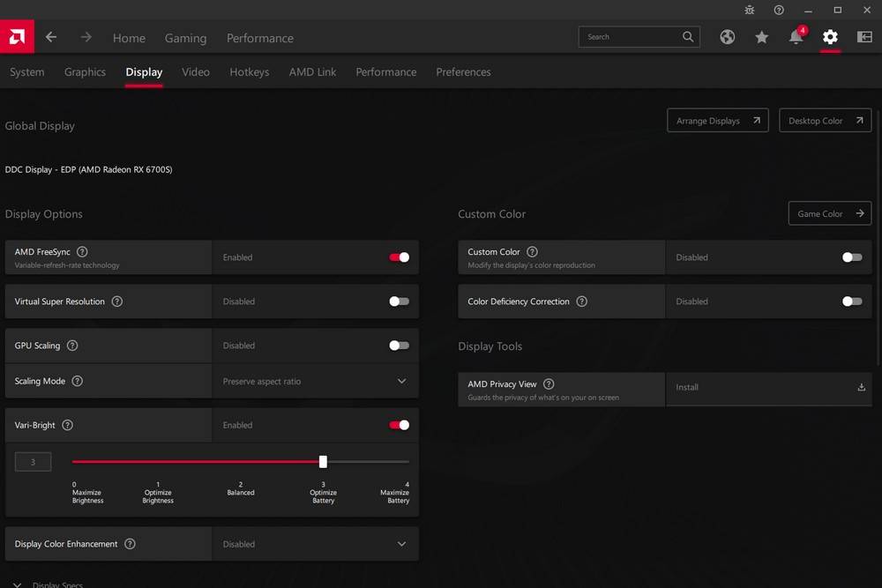Open the Hotkeys tab

tap(250, 72)
